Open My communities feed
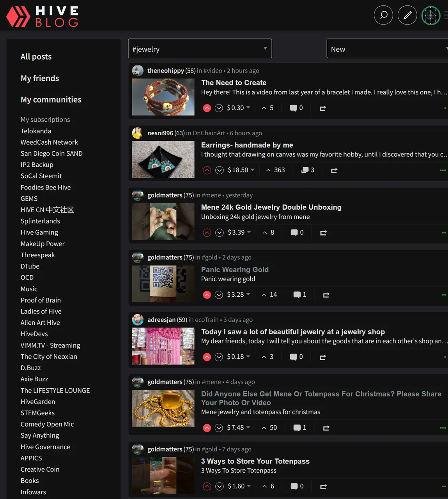 pos(51,99)
